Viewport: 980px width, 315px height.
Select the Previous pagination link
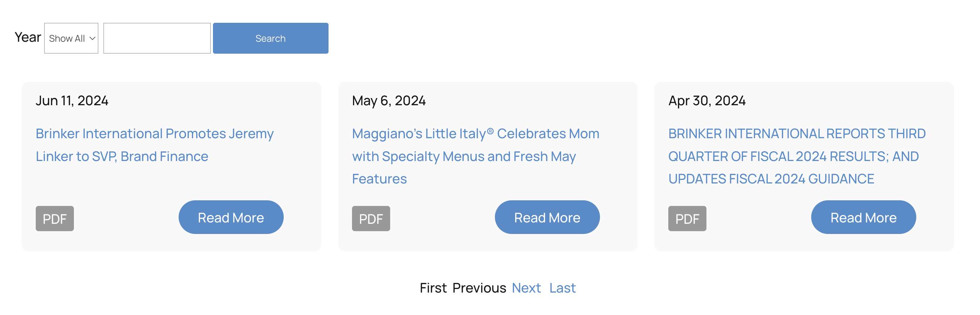pyautogui.click(x=479, y=288)
